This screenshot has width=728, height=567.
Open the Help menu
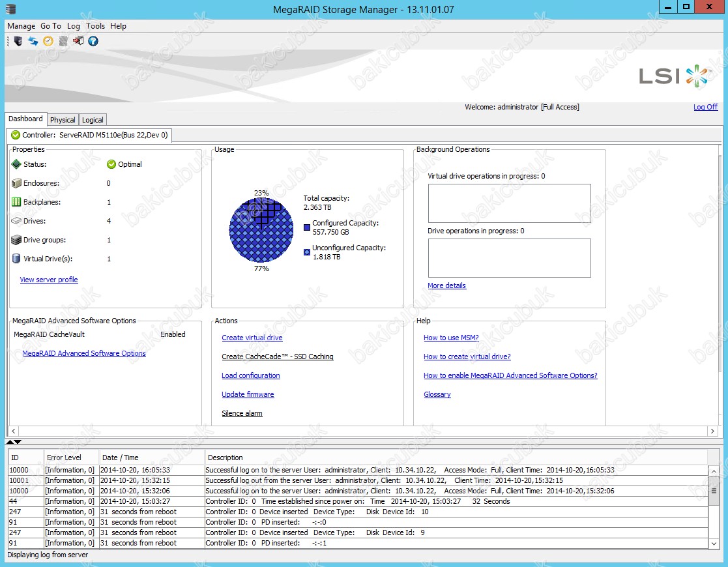[118, 26]
